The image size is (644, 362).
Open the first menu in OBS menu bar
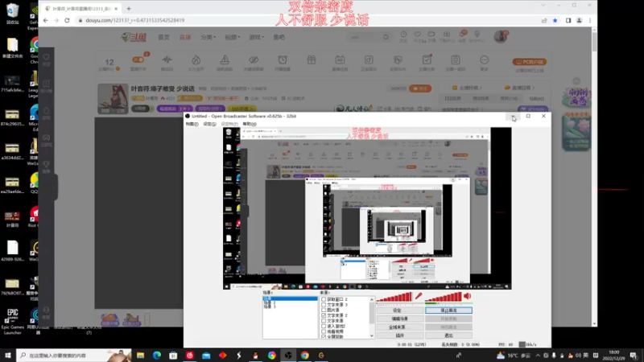coord(192,124)
